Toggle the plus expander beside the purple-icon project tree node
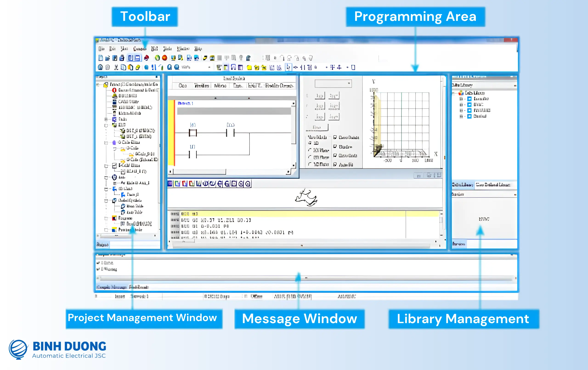This screenshot has width=588, height=370. tap(106, 119)
